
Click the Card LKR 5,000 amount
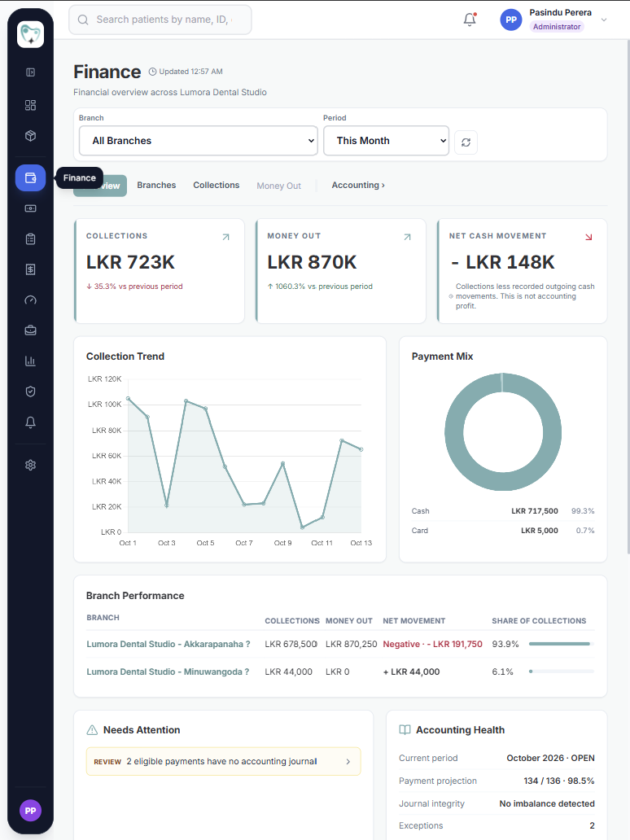click(540, 531)
